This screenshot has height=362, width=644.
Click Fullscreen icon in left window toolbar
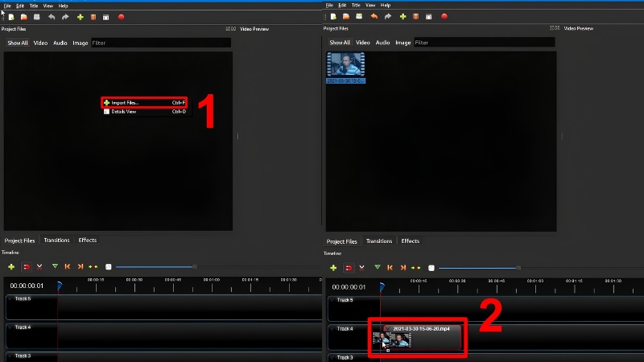coord(106,17)
